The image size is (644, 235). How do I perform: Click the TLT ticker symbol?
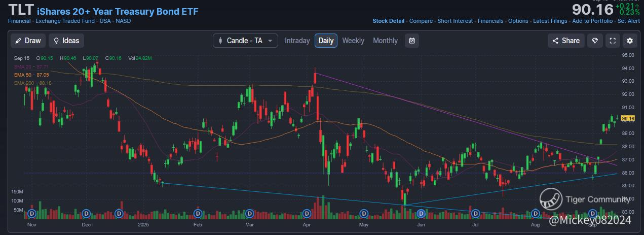[21, 11]
